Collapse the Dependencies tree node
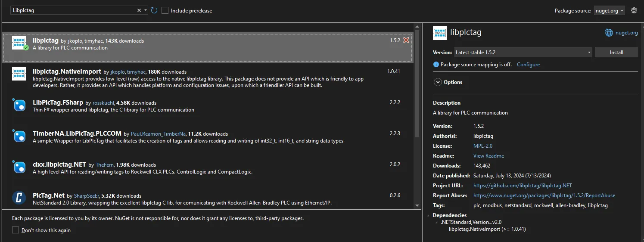The width and height of the screenshot is (644, 242). click(x=429, y=215)
